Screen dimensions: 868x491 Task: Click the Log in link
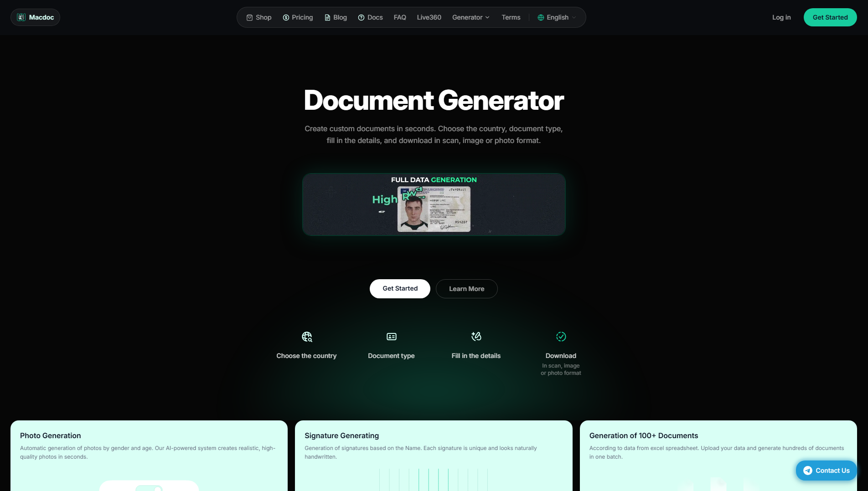(781, 17)
